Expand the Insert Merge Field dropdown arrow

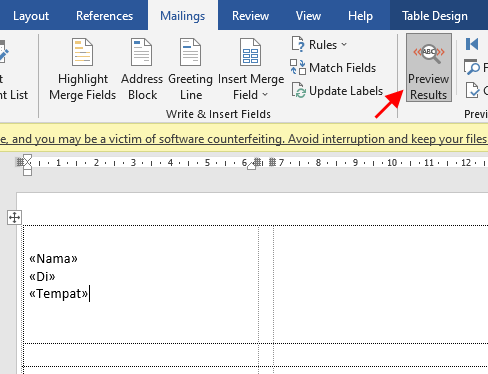coord(265,95)
